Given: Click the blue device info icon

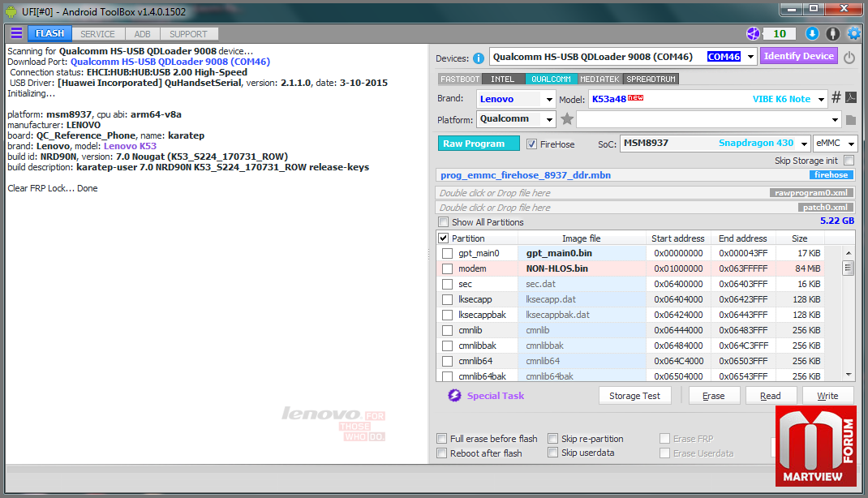Looking at the screenshot, I should (x=479, y=58).
